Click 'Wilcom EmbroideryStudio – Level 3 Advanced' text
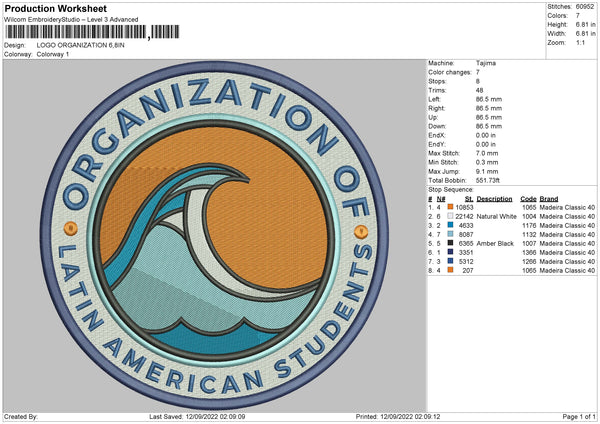Viewport: 600px width, 424px height. click(71, 20)
